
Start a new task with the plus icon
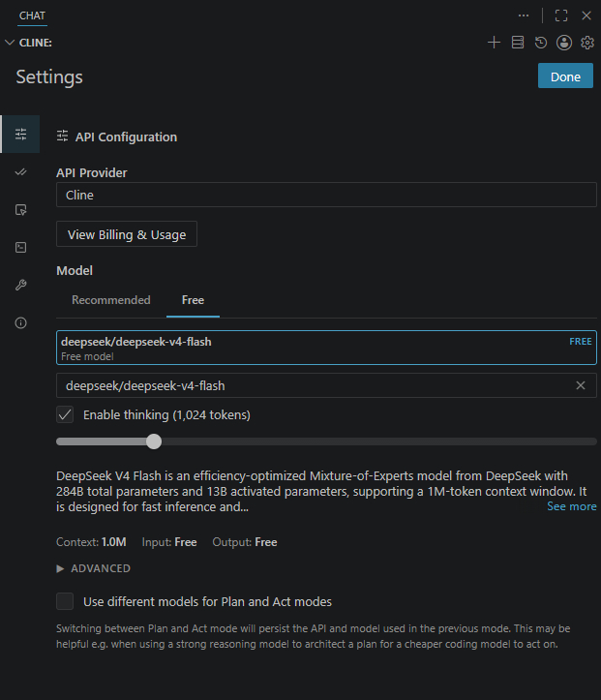pos(494,43)
